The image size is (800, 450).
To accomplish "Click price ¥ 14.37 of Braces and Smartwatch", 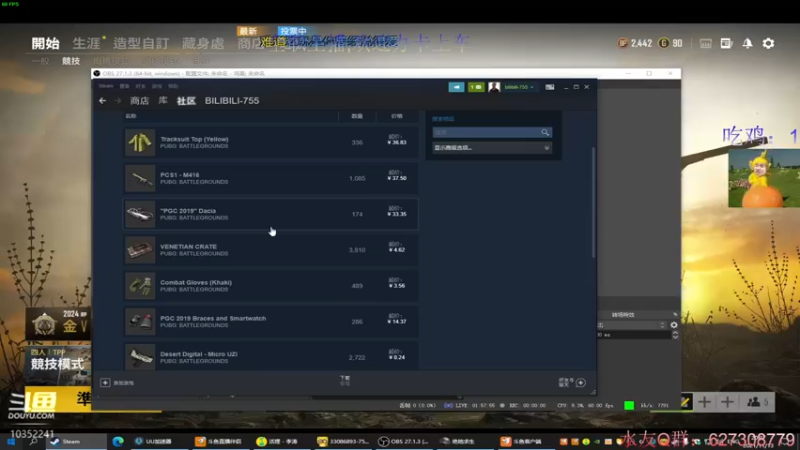I will coord(397,322).
